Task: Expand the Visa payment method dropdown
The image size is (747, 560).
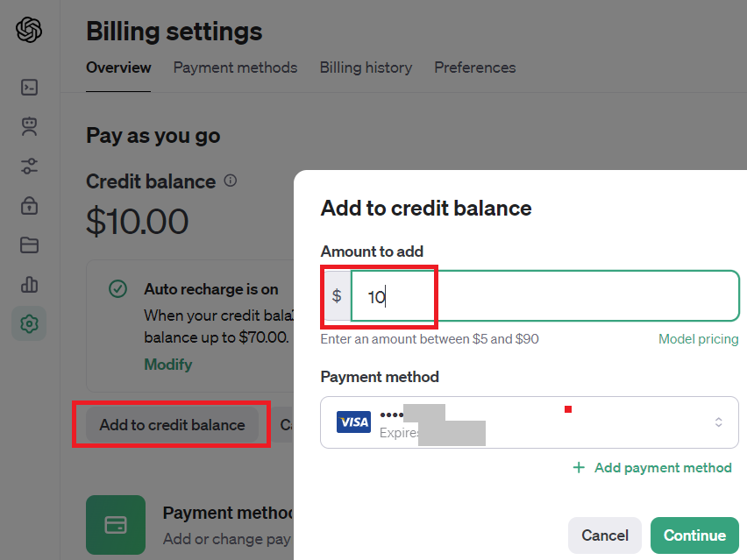Action: point(530,422)
